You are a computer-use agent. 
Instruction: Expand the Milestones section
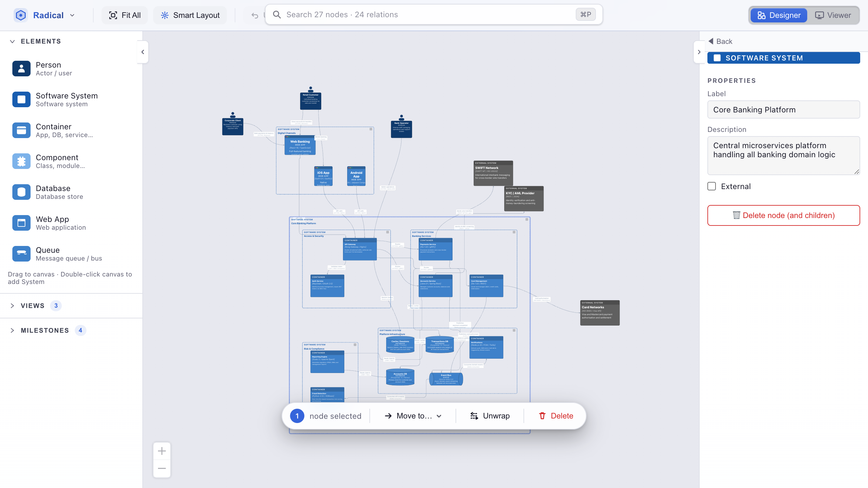[x=12, y=330]
